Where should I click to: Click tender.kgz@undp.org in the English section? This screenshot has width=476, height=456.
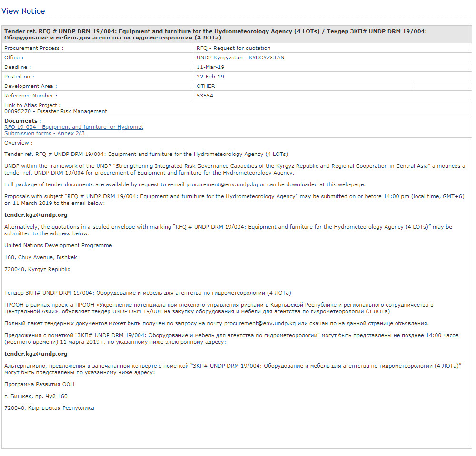pyautogui.click(x=36, y=215)
